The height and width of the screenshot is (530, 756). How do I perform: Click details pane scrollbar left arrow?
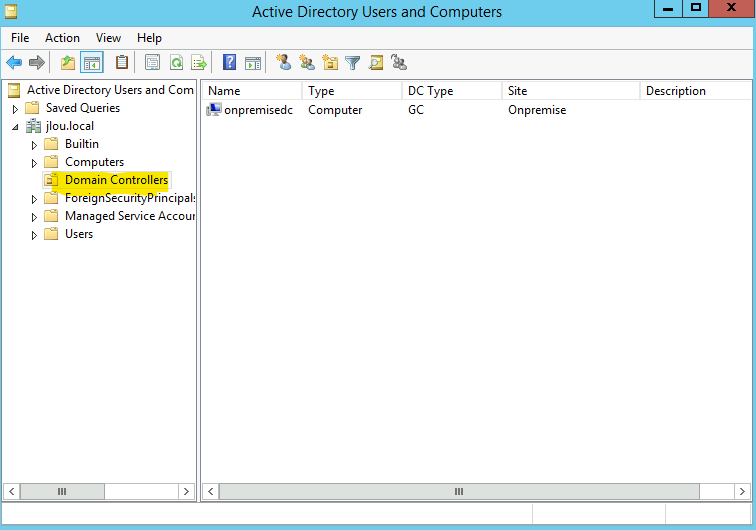pos(211,491)
